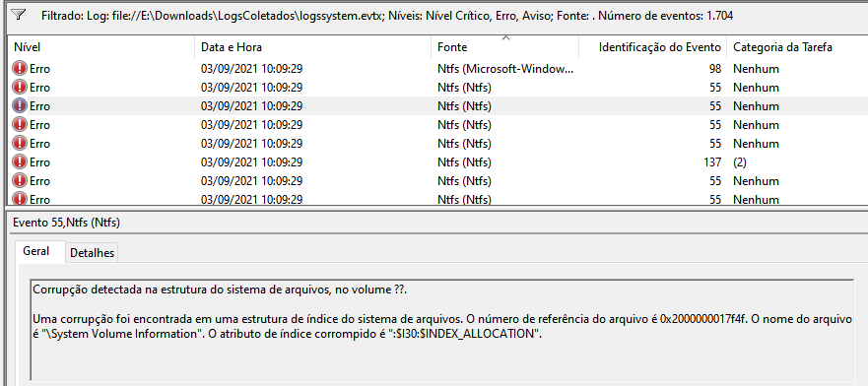Click error icon of the highlighted row

pyautogui.click(x=20, y=106)
